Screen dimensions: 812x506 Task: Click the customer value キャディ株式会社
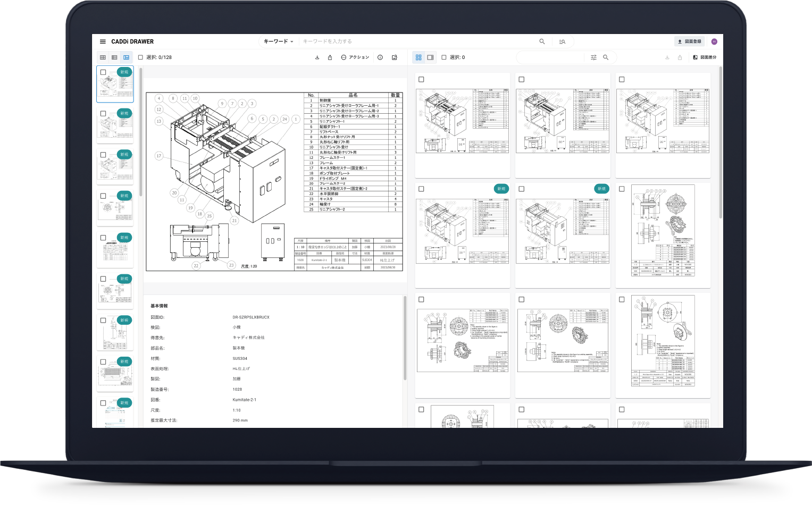pyautogui.click(x=248, y=338)
